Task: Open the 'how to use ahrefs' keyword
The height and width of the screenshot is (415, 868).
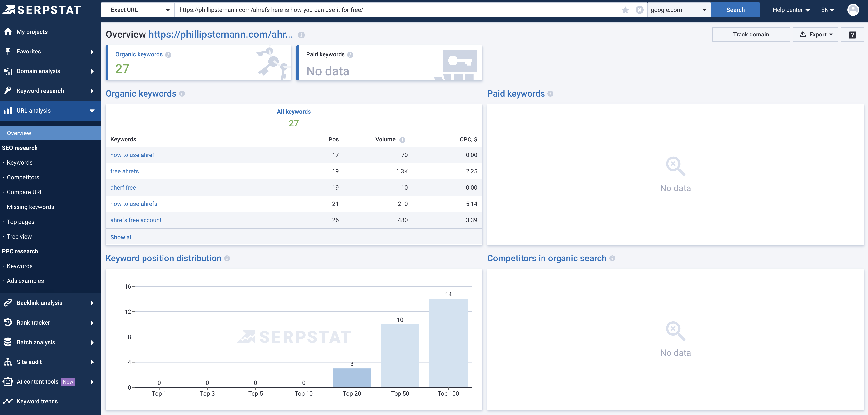Action: [x=134, y=204]
